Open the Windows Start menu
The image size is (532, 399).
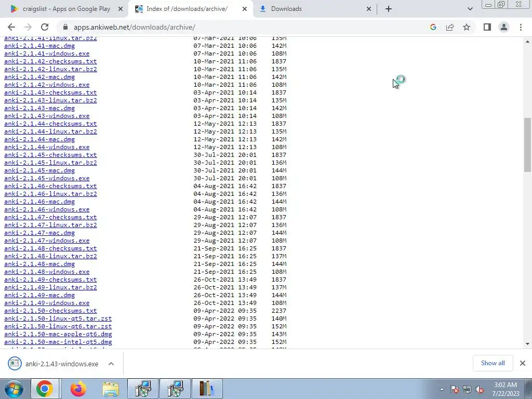[x=14, y=389]
